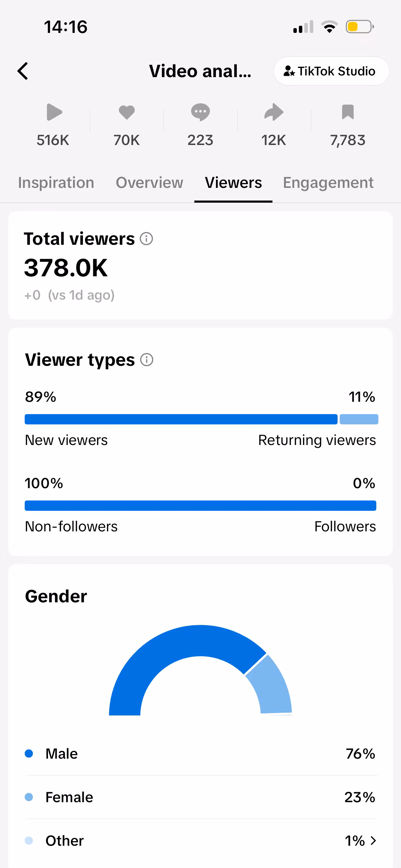Tap the Non-followers percentage bar
Image resolution: width=401 pixels, height=868 pixels.
point(200,506)
